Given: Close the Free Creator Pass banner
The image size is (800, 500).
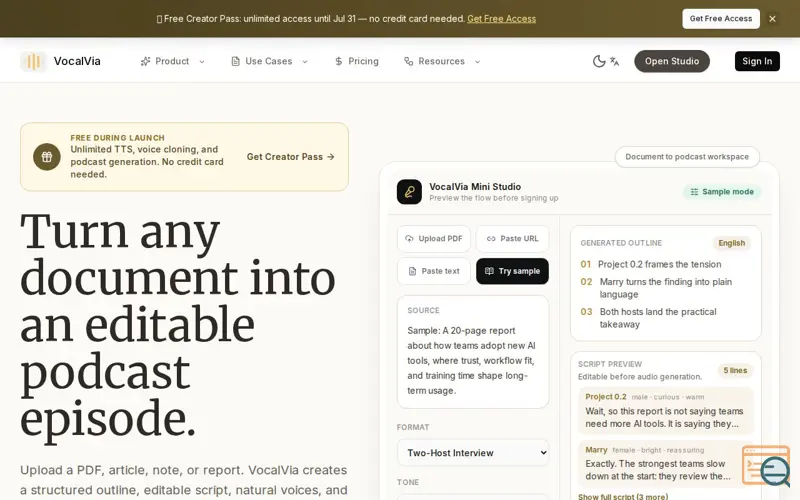Looking at the screenshot, I should (772, 19).
